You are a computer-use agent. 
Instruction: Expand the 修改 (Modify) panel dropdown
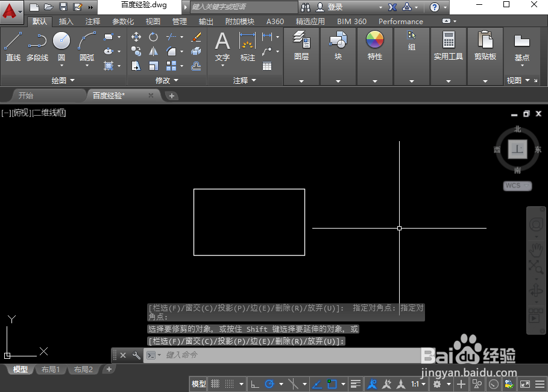point(167,80)
